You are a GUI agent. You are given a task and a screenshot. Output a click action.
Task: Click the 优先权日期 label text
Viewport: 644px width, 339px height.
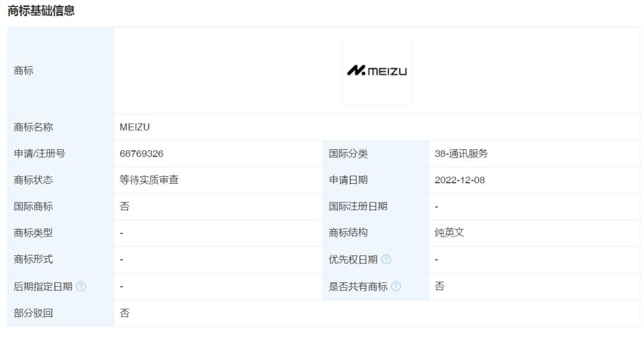coord(353,260)
